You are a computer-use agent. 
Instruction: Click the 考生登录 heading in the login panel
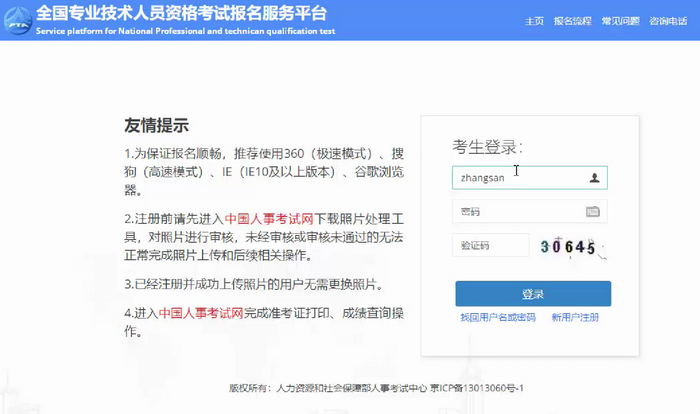pyautogui.click(x=488, y=148)
